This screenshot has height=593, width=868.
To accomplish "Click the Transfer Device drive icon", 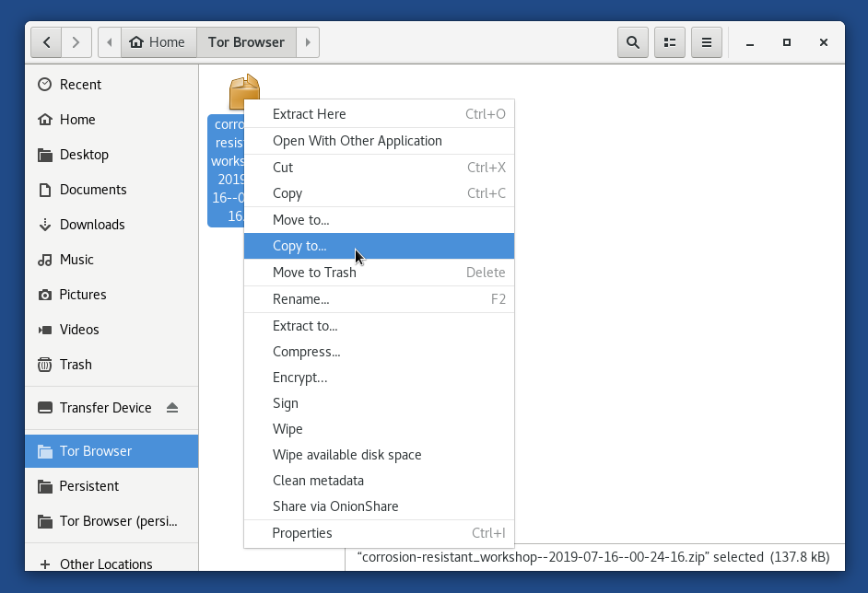I will 45,408.
